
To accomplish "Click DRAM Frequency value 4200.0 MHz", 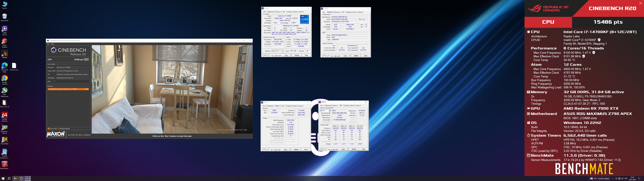I will pos(291,120).
